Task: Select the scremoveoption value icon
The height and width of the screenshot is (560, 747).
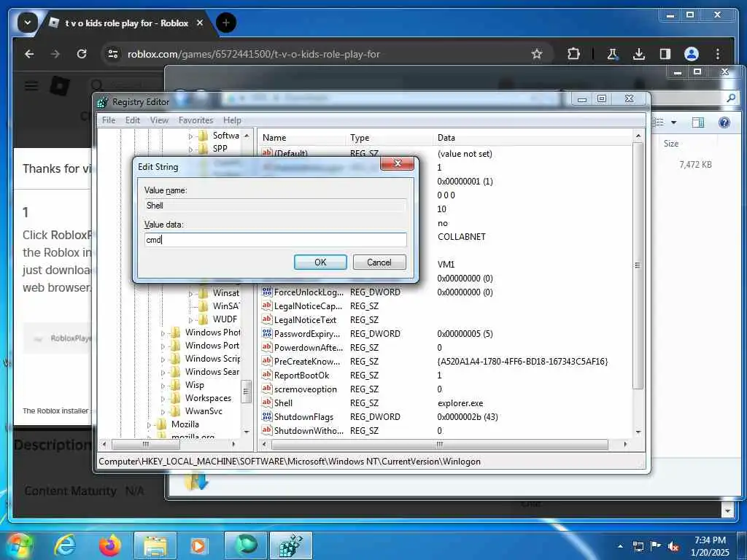Action: (267, 389)
